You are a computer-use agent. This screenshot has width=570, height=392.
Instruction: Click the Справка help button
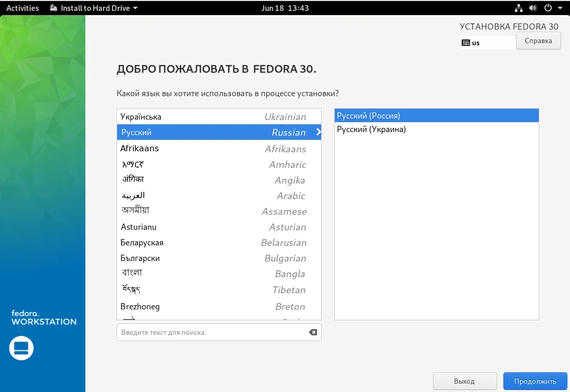click(538, 41)
